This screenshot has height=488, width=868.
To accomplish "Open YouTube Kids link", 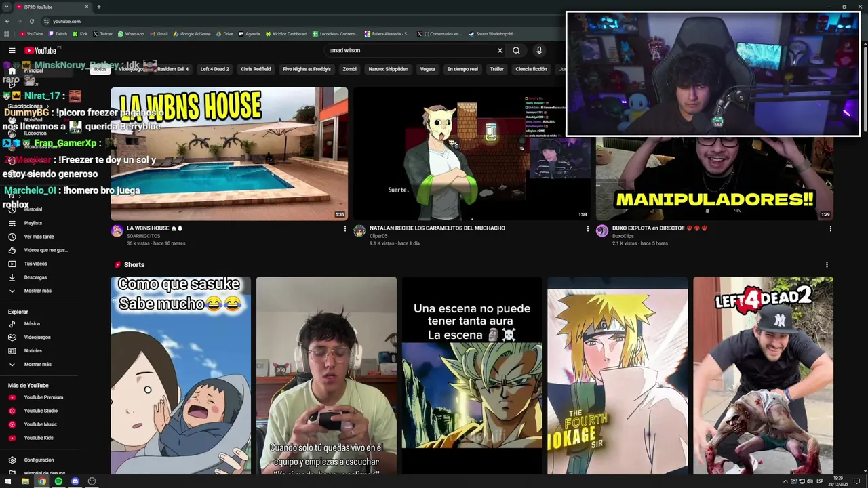I will click(x=38, y=438).
